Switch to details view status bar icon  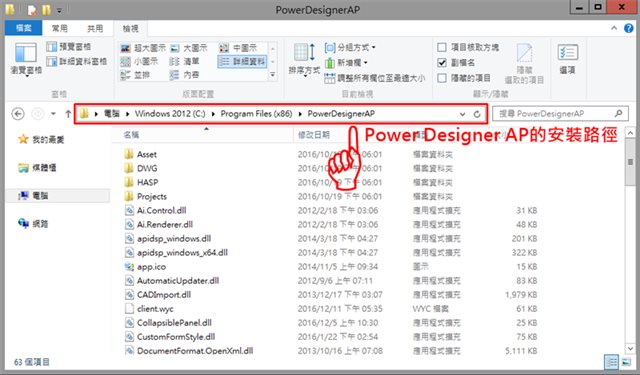[x=611, y=362]
